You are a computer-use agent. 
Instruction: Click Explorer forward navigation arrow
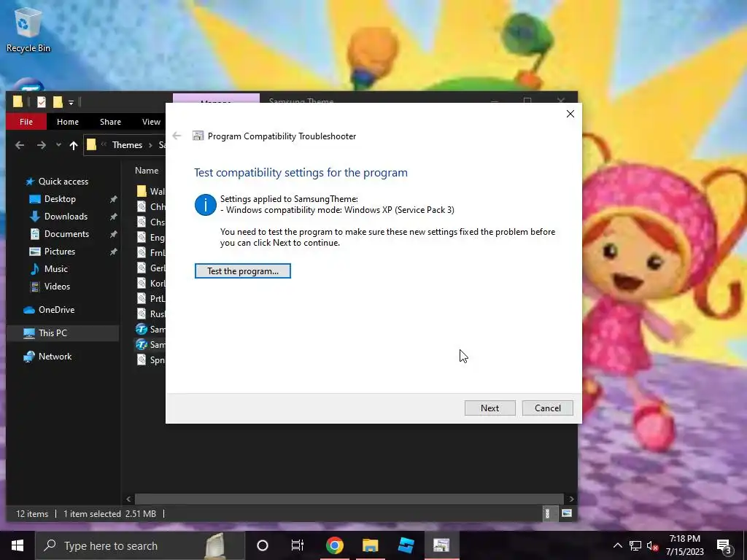pos(42,145)
